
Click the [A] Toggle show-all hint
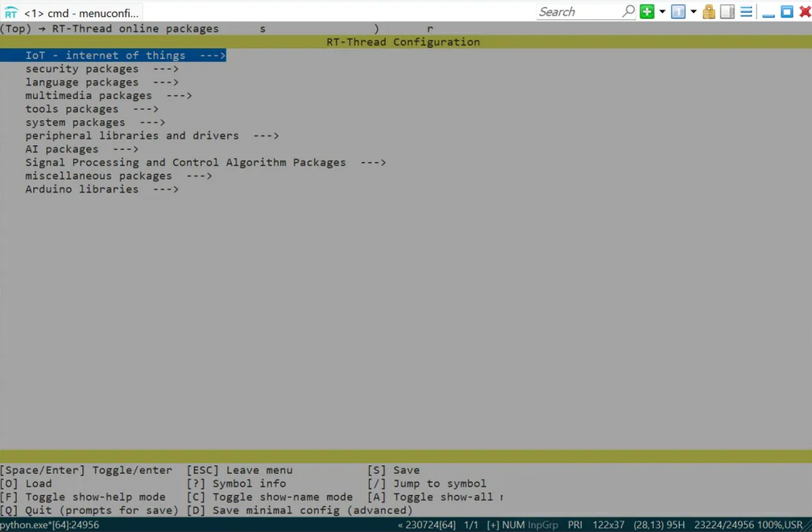pyautogui.click(x=434, y=497)
